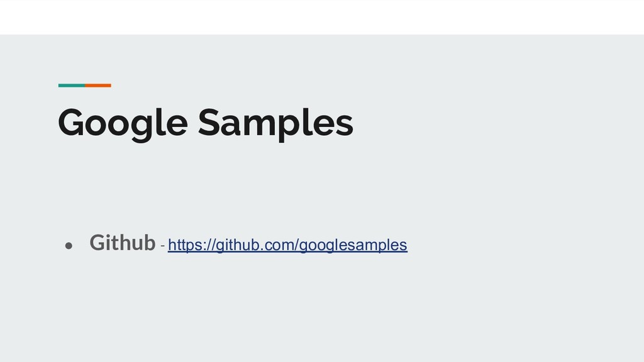This screenshot has width=644, height=362.
Task: Click the slash before googlesamples in URL
Action: [296, 244]
